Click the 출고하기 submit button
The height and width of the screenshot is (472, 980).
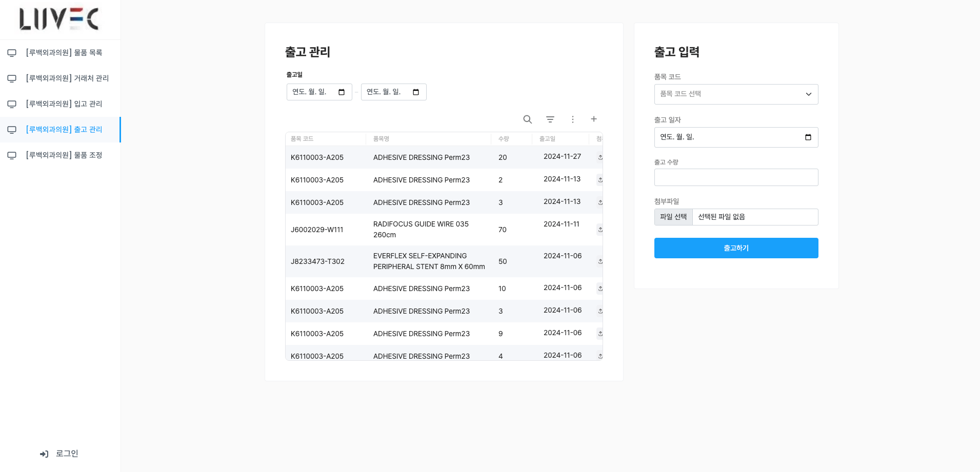[x=736, y=248]
